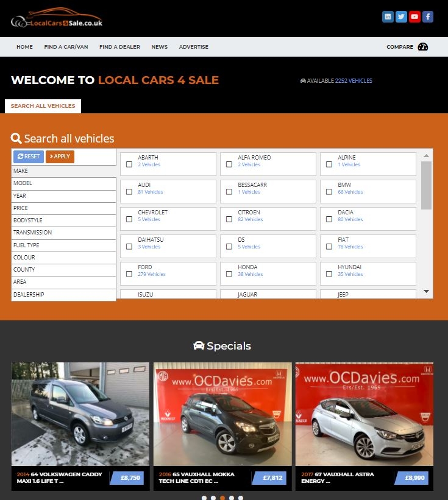Screen dimensions: 448x500
Task: Open the 2014 64 Volkswagen Caddy title
Action: tap(59, 477)
